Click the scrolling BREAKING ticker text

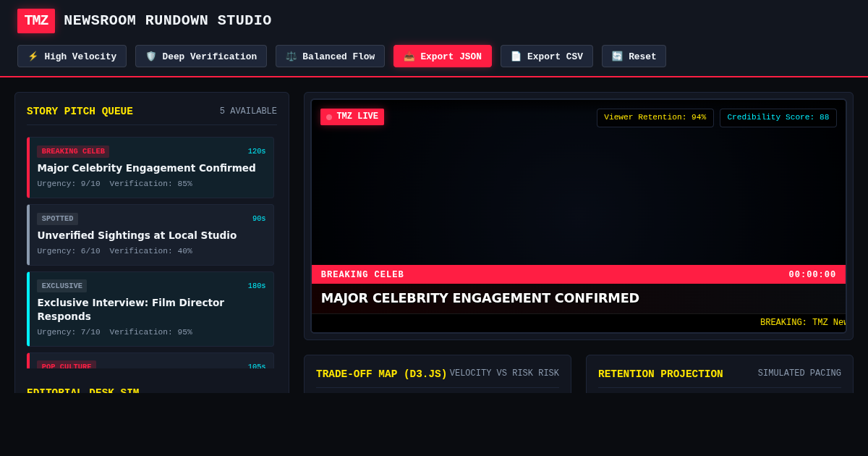(803, 323)
